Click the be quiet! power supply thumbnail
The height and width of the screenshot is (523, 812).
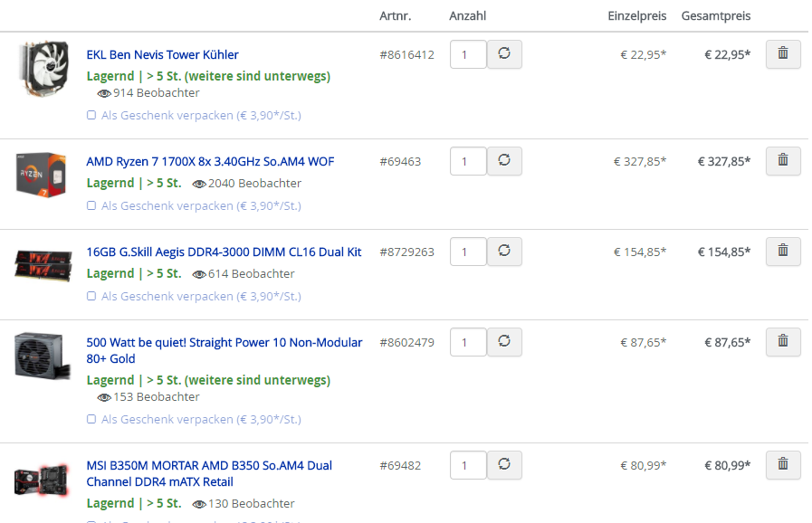[x=42, y=357]
